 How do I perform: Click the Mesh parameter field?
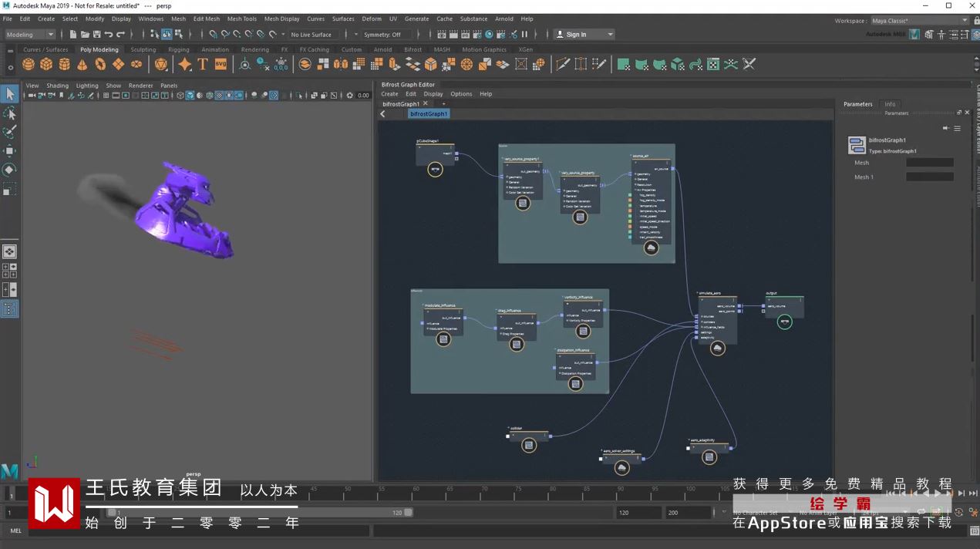coord(929,163)
